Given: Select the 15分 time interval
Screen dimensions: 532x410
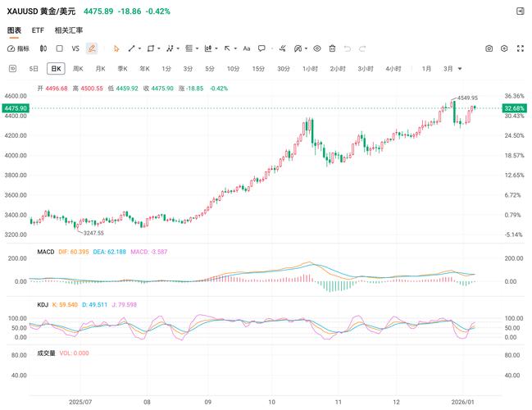Looking at the screenshot, I should 258,68.
